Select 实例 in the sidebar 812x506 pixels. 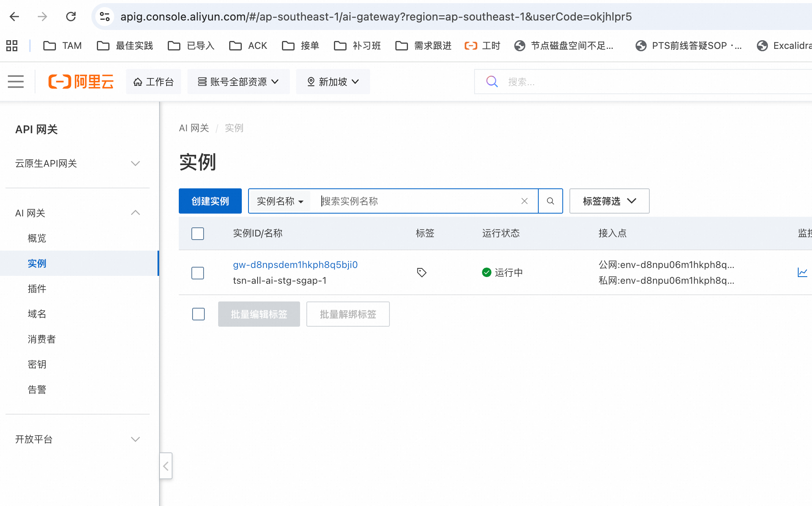pos(37,263)
